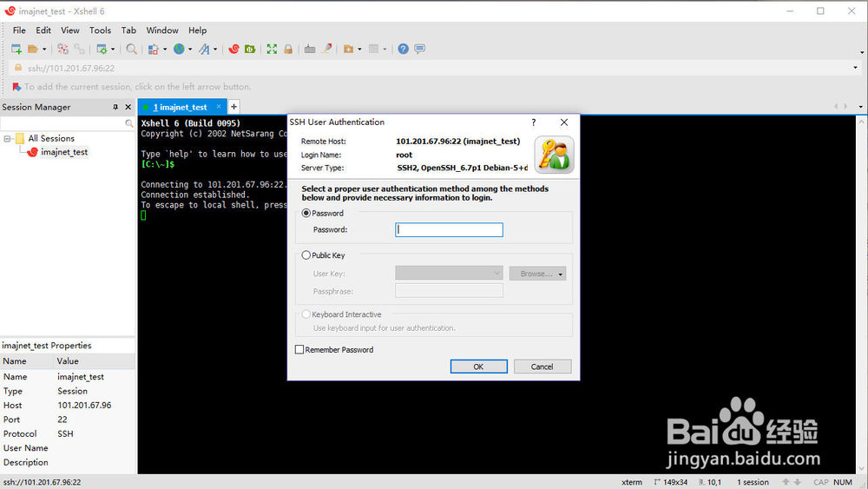The width and height of the screenshot is (868, 489).
Task: Open the Browse button dropdown arrow
Action: pos(560,274)
